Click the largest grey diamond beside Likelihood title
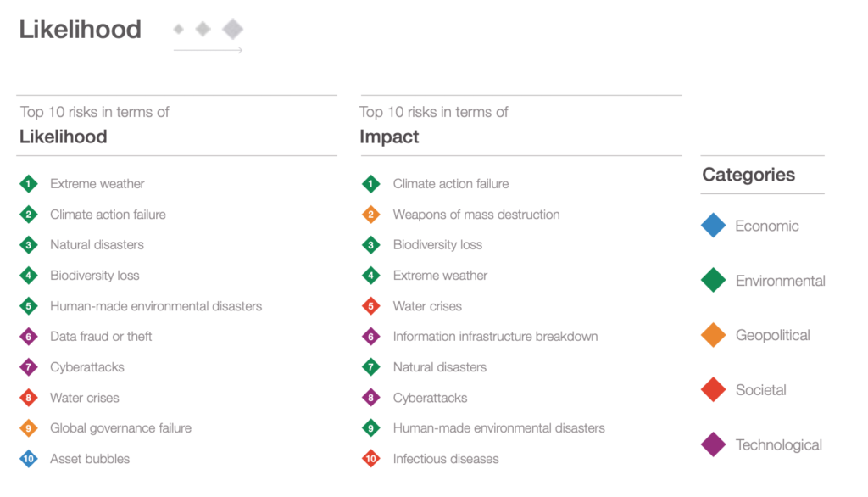 pos(232,29)
